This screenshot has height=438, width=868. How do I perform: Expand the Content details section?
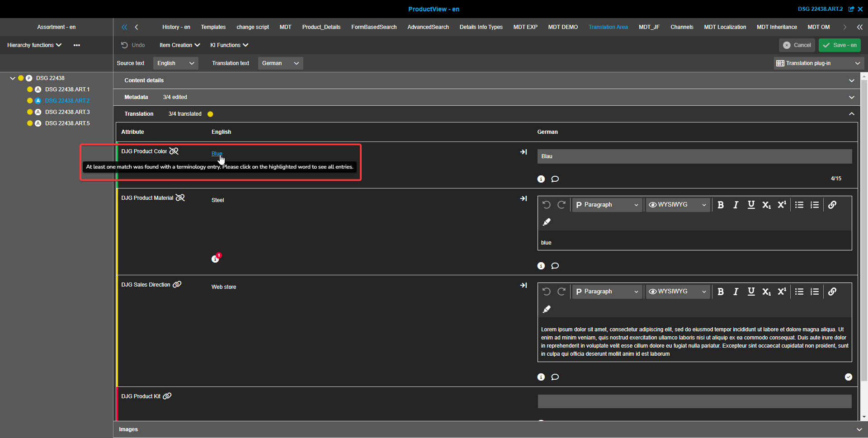coord(852,80)
